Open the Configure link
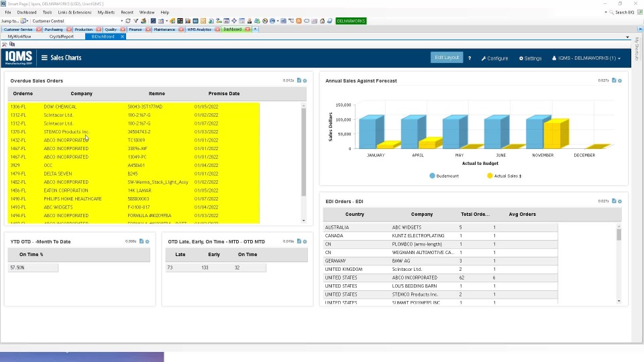Image resolution: width=644 pixels, height=362 pixels. (x=494, y=58)
